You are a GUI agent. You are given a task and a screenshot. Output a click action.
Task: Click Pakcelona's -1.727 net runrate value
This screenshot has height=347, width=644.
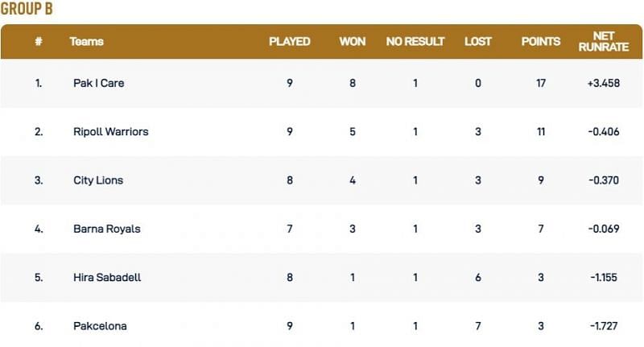click(603, 326)
